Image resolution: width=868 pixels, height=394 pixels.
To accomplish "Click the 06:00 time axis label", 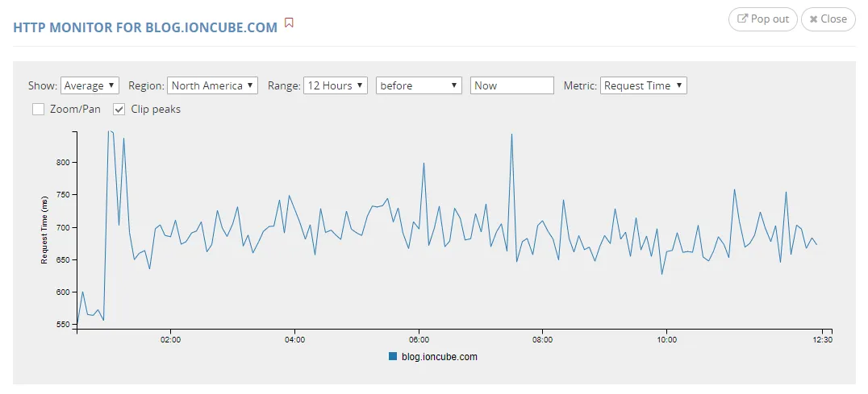I will click(419, 340).
